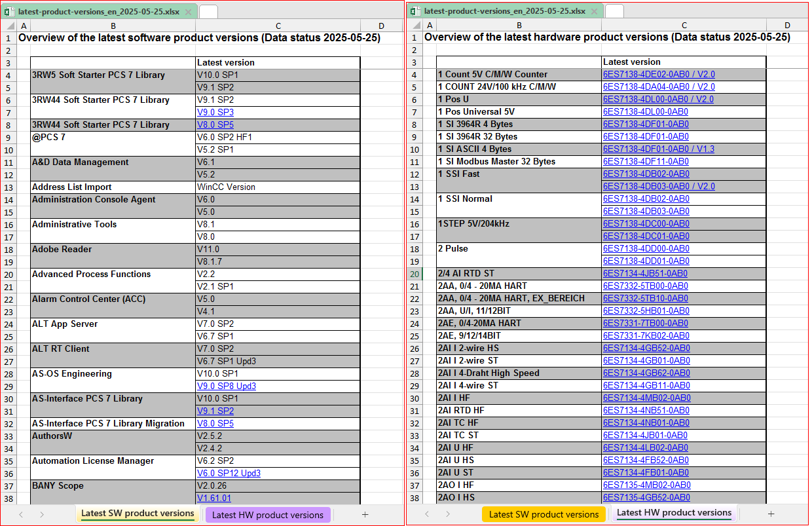
Task: Select the WinCC Version cell
Action: point(278,187)
